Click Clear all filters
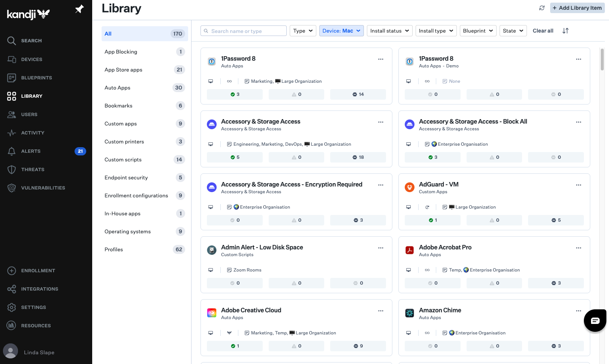Screen dimensions: 609x364 click(x=543, y=31)
